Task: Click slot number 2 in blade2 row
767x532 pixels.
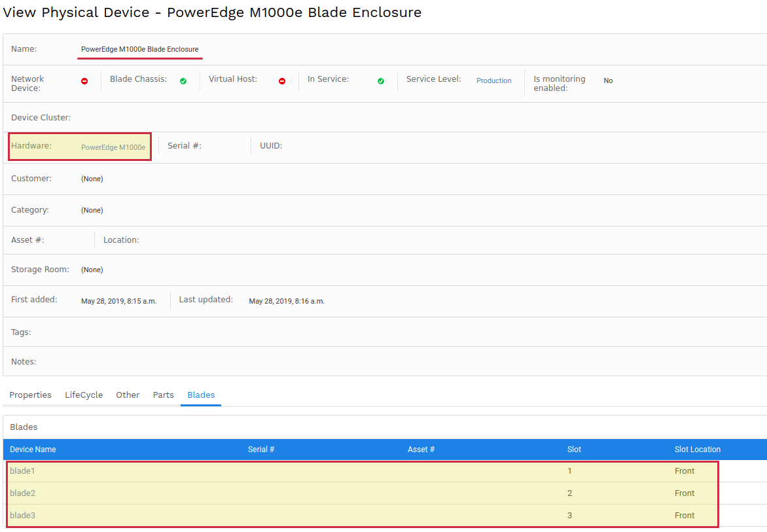Action: point(569,493)
